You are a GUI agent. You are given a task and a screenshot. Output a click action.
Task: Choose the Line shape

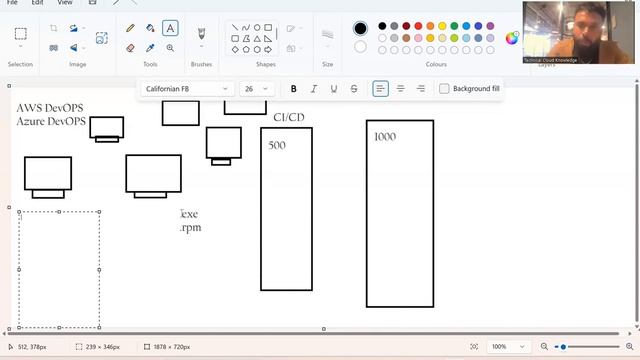point(235,28)
